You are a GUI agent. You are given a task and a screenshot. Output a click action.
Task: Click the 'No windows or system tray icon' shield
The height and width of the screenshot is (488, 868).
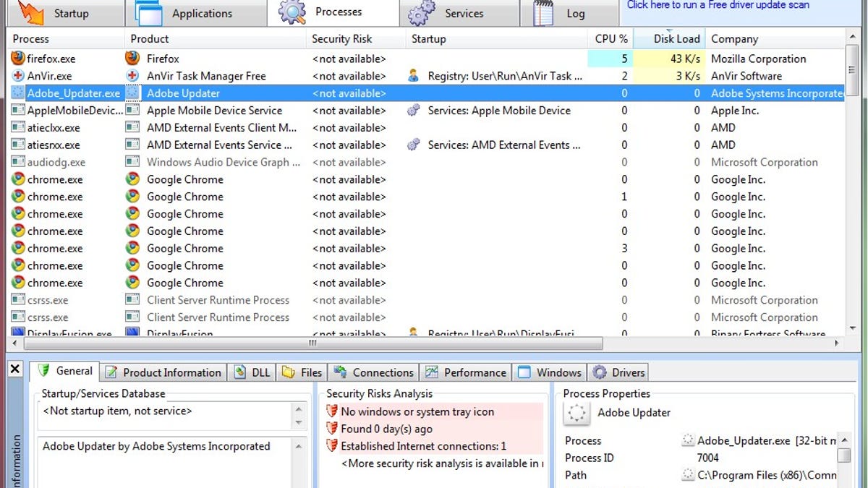(x=333, y=411)
